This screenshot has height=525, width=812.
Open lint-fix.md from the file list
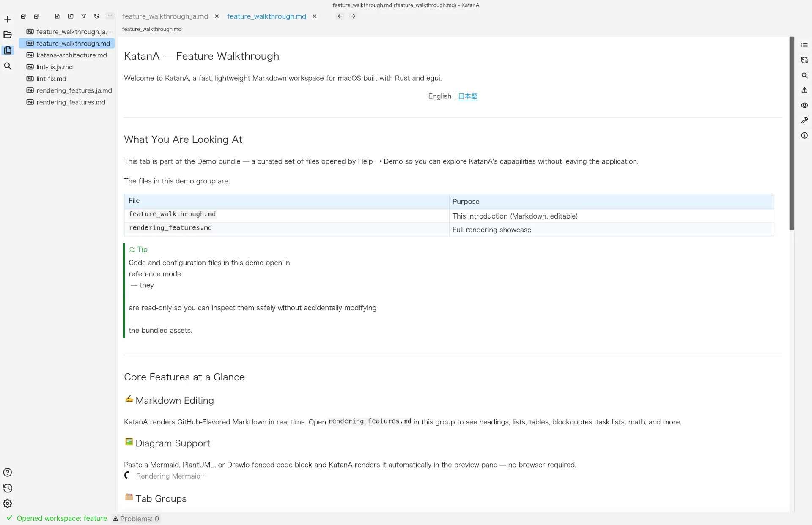coord(67,79)
